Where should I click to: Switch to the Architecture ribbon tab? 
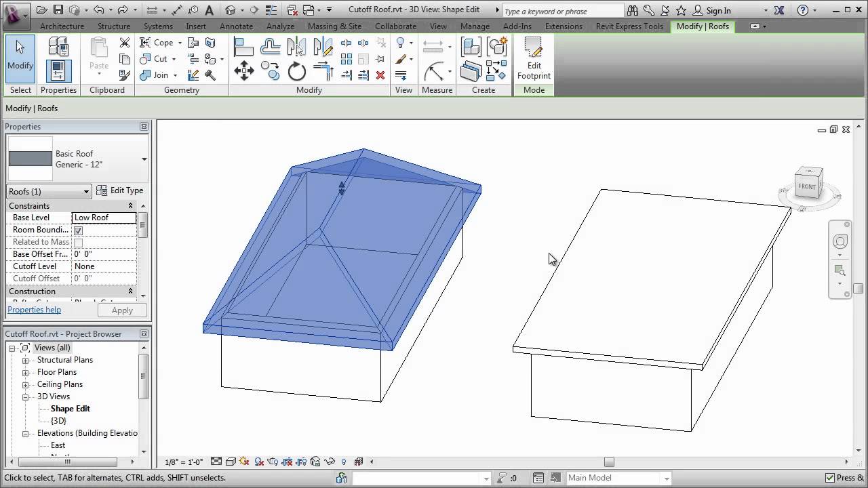pos(62,26)
